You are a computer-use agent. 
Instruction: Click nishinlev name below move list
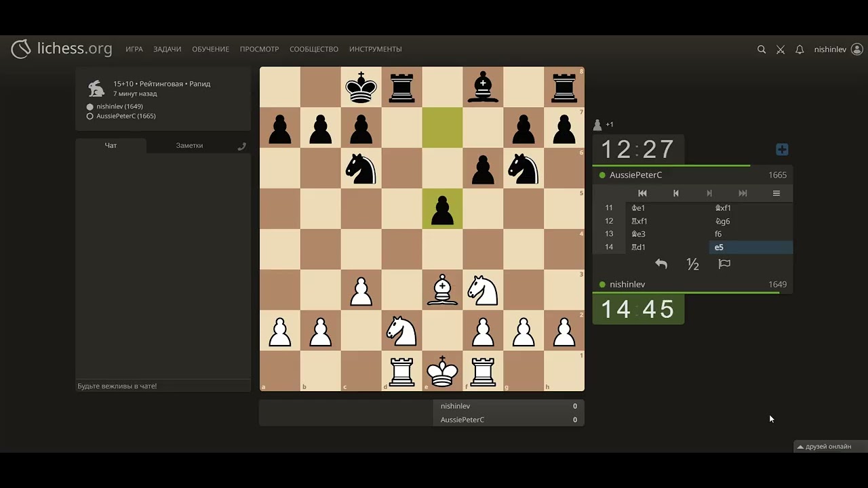click(x=627, y=285)
